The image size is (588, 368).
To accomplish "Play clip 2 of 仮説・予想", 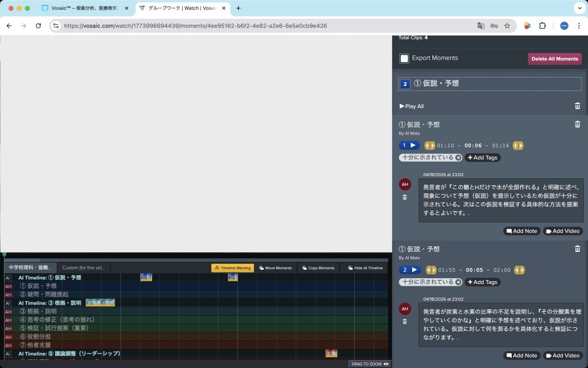I will (409, 270).
